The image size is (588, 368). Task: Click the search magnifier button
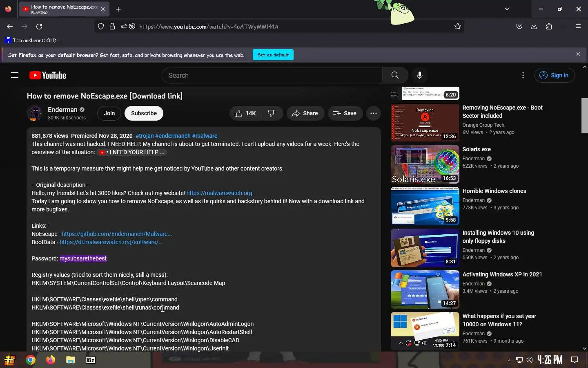point(395,75)
